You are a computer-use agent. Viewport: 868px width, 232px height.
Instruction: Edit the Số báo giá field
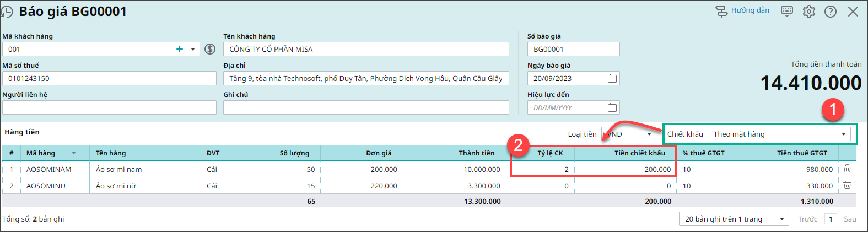click(573, 49)
